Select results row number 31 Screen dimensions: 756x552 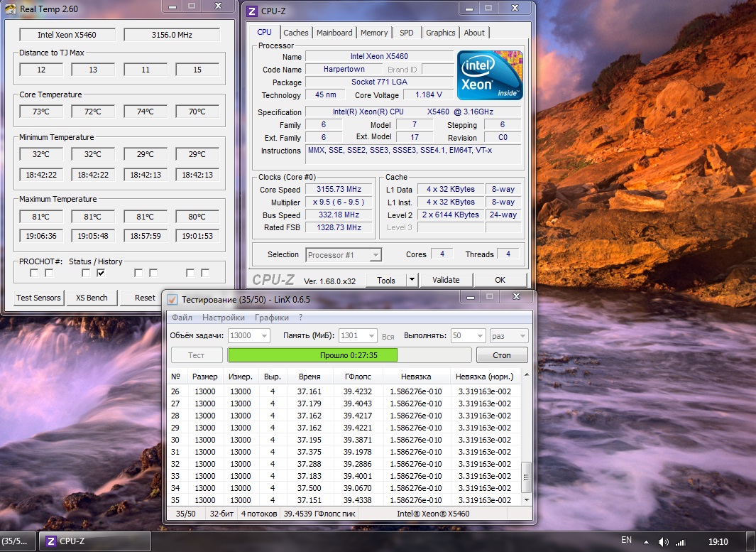click(344, 452)
